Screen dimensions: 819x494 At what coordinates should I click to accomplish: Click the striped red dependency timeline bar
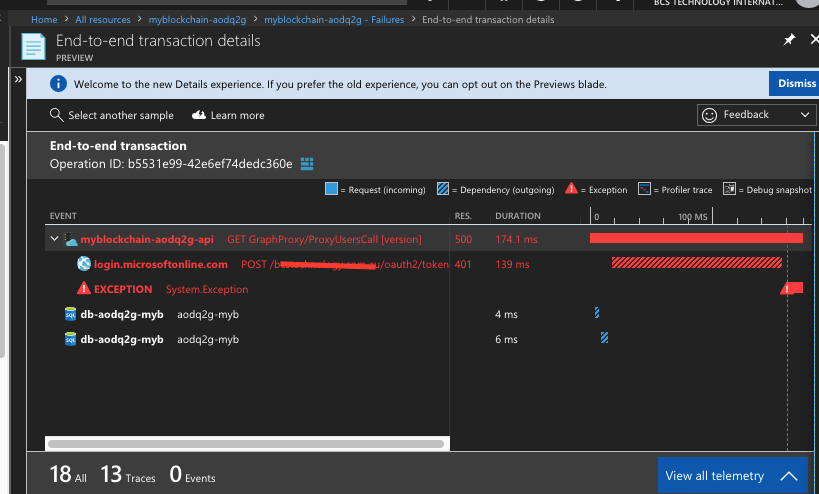tap(697, 262)
